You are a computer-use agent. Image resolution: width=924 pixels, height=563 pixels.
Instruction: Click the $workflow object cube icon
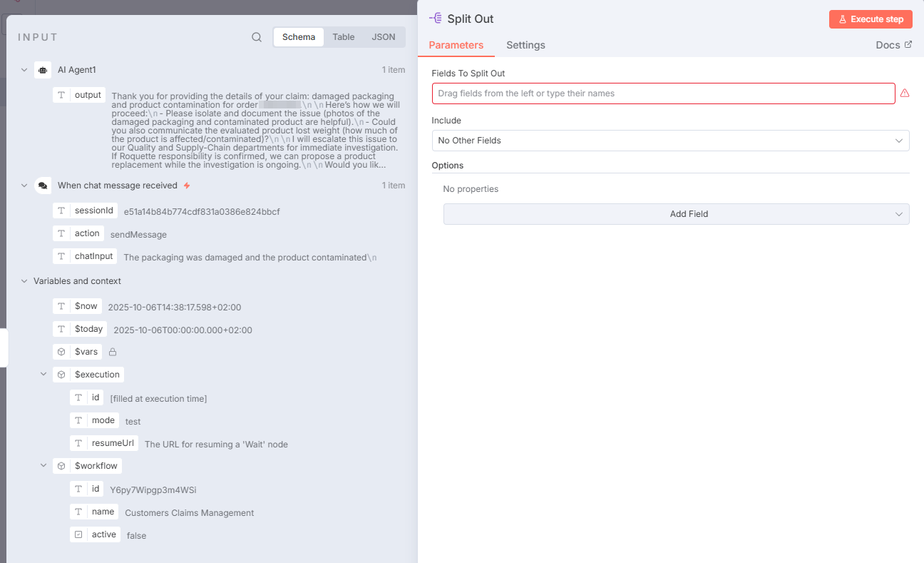pyautogui.click(x=61, y=466)
